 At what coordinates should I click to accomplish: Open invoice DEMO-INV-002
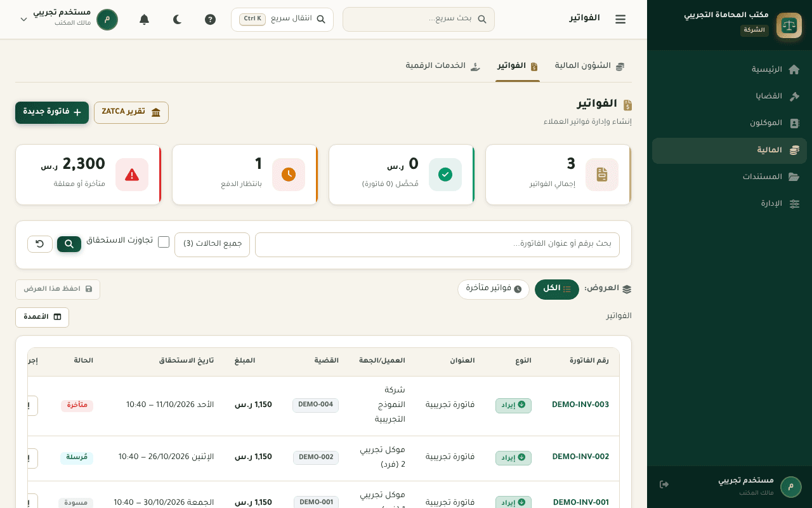[x=580, y=457]
